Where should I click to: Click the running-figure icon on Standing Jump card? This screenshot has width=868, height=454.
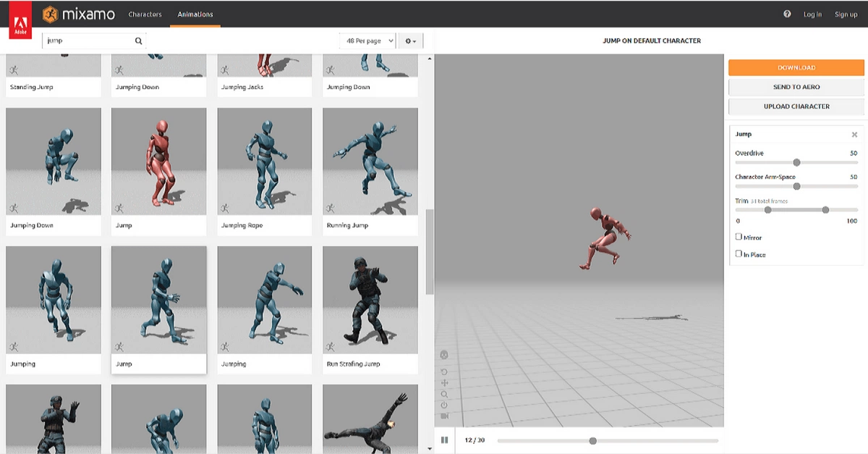coord(14,70)
